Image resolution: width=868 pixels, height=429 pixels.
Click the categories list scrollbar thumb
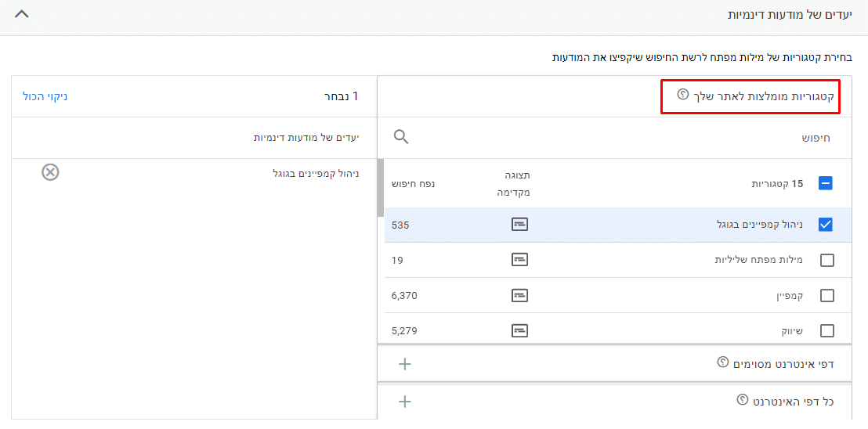pyautogui.click(x=381, y=188)
